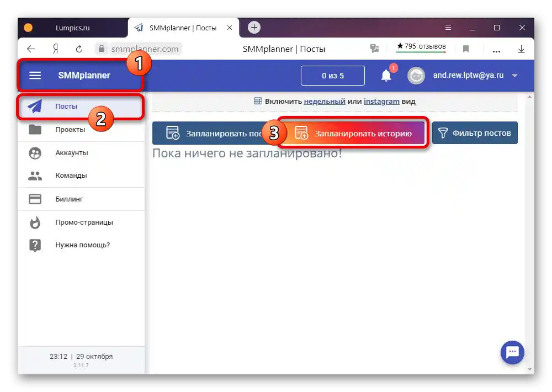The image size is (552, 392).
Task: Click the 795 отзывов rating
Action: tap(421, 46)
